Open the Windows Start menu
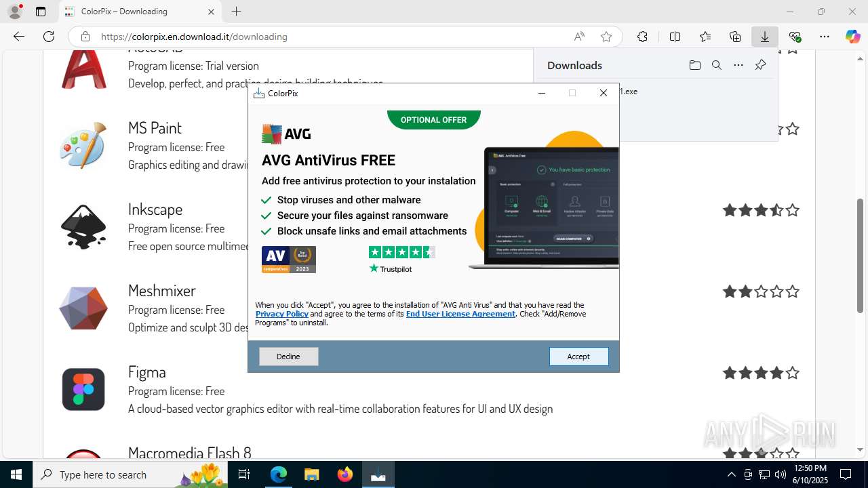The image size is (868, 488). click(16, 474)
